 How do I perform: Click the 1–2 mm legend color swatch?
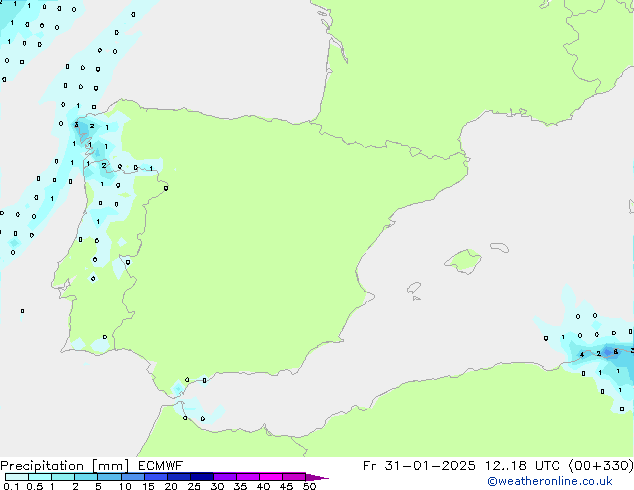(x=63, y=477)
